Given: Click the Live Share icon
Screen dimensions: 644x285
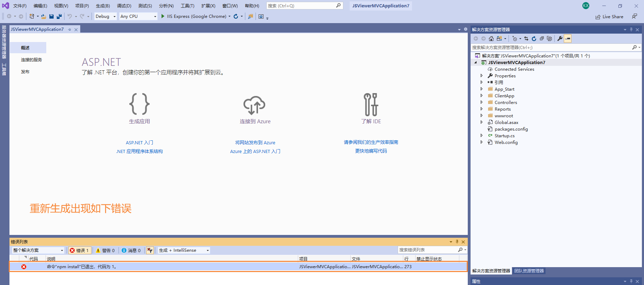Looking at the screenshot, I should tap(598, 17).
